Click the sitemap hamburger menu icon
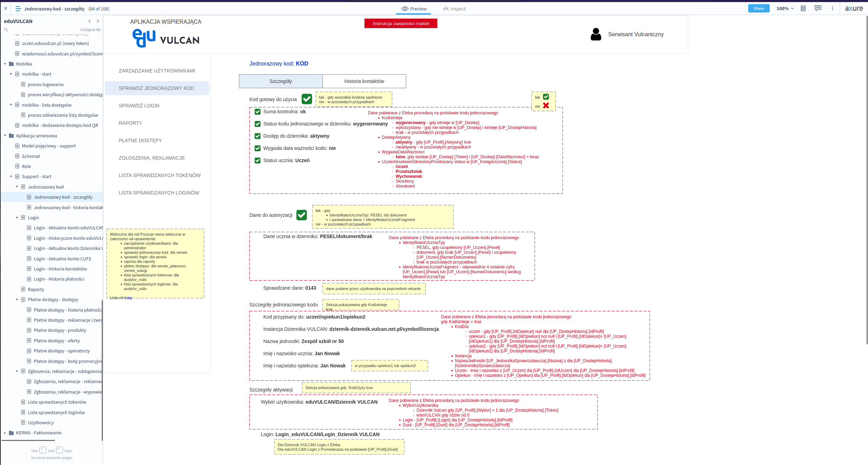The height and width of the screenshot is (465, 868). [x=18, y=9]
